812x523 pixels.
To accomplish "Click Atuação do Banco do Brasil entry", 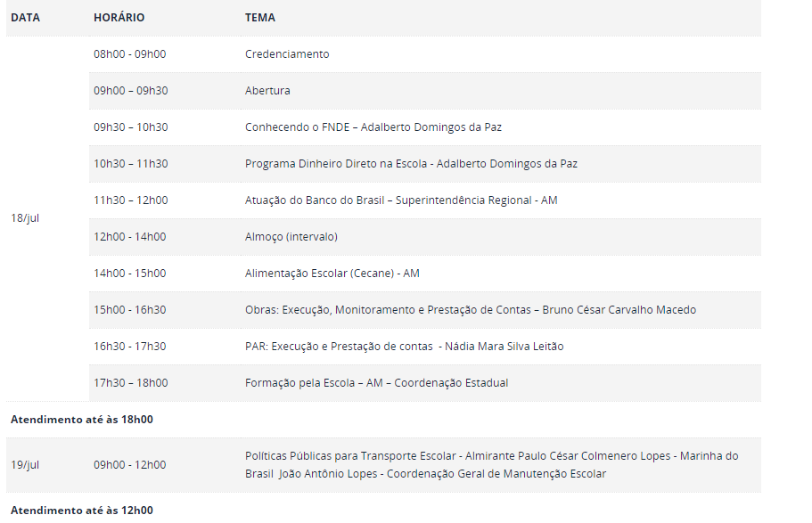I will click(401, 200).
